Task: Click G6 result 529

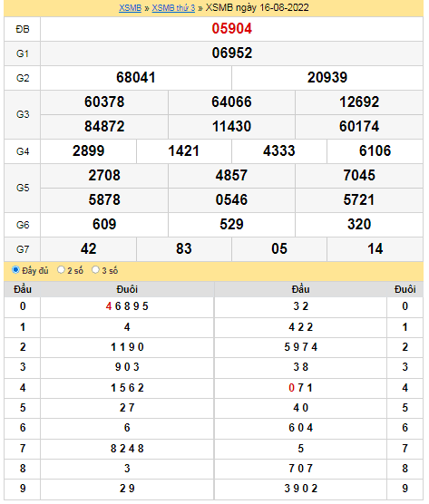Action: tap(231, 224)
